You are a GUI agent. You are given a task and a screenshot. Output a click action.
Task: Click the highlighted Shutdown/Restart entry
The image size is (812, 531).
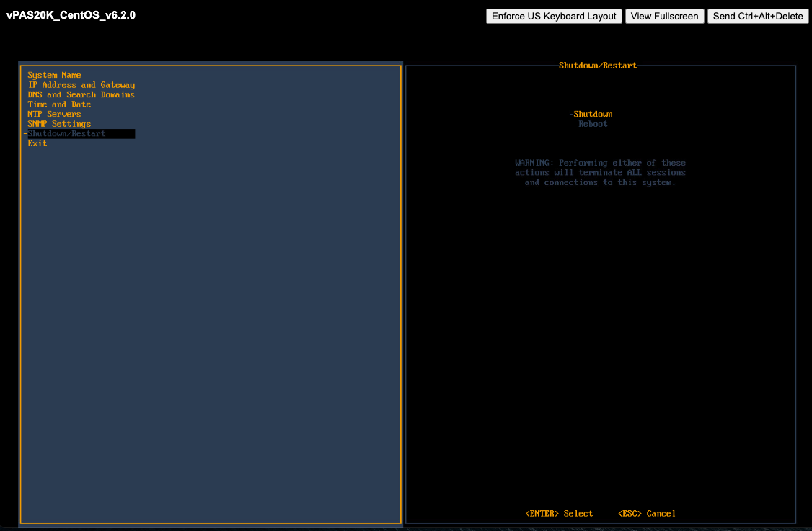[x=80, y=134]
